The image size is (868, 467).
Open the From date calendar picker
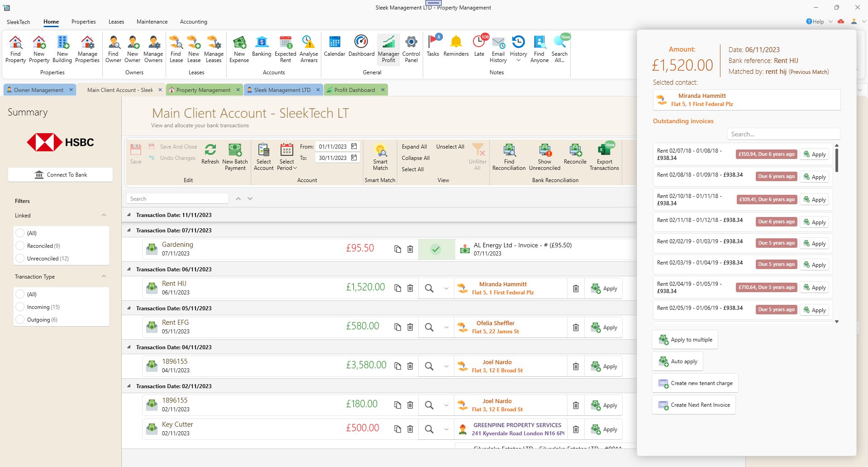pos(354,146)
